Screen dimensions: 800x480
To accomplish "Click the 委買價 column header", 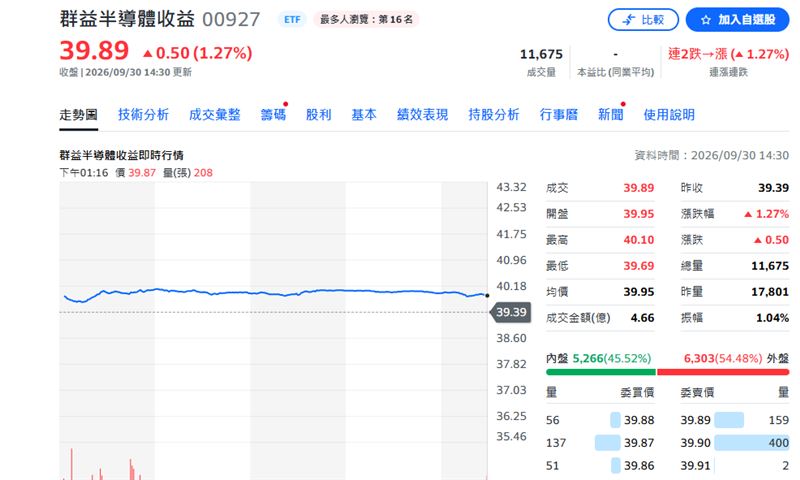I will 637,392.
